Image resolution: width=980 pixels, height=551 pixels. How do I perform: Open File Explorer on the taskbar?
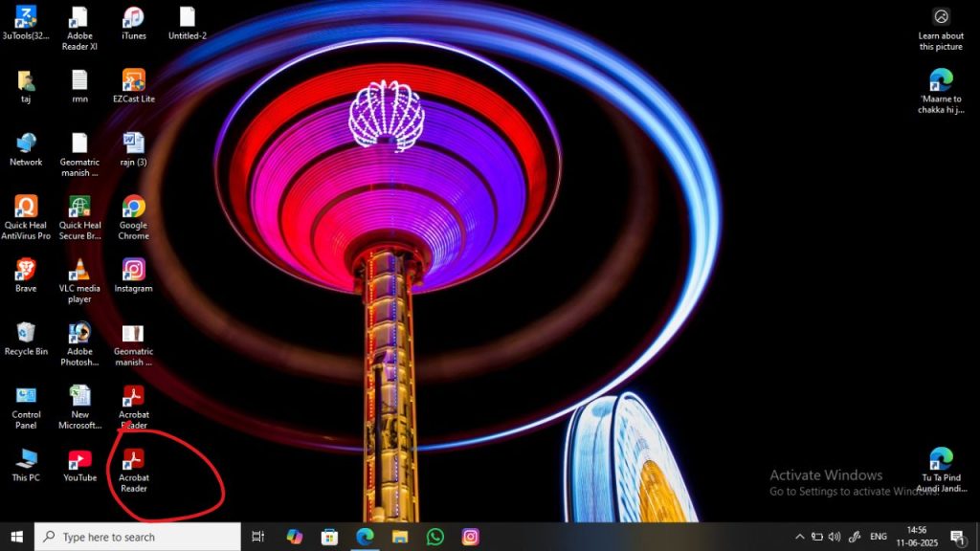click(x=400, y=537)
